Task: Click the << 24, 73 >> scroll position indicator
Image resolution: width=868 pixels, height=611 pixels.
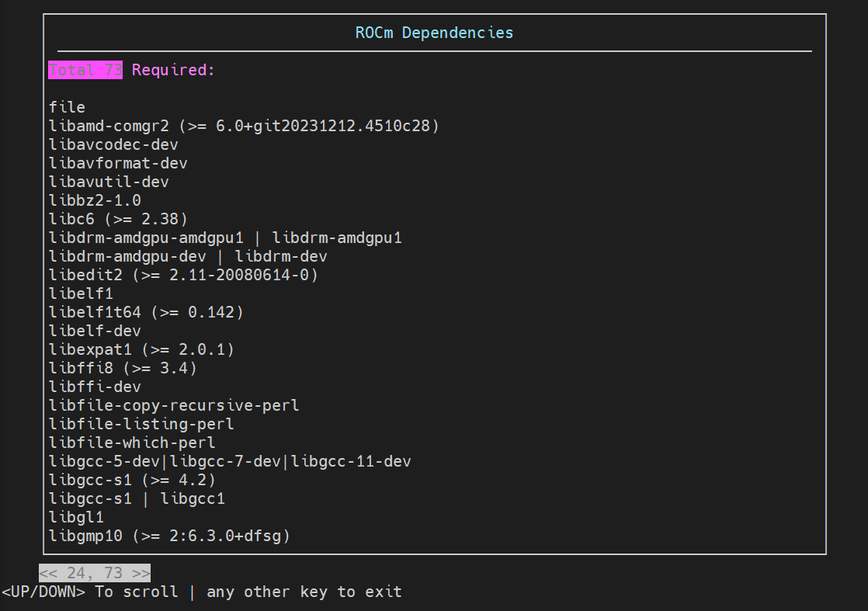Action: click(x=95, y=573)
